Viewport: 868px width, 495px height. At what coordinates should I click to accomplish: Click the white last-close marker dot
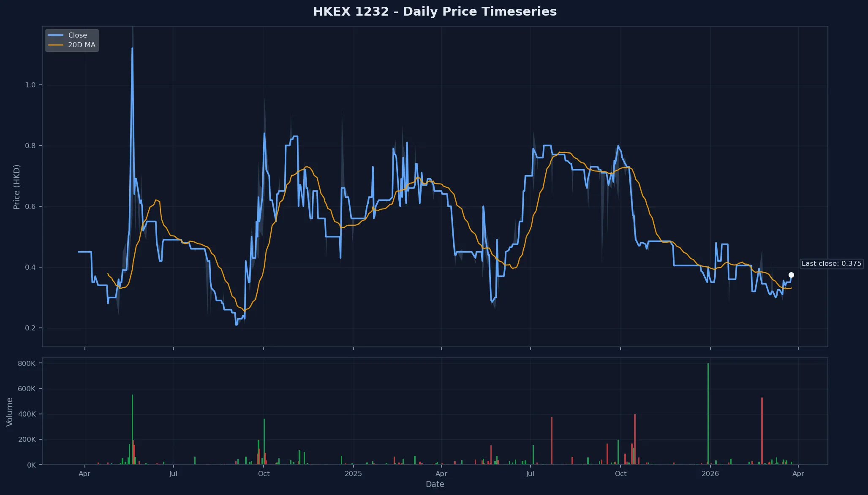791,275
